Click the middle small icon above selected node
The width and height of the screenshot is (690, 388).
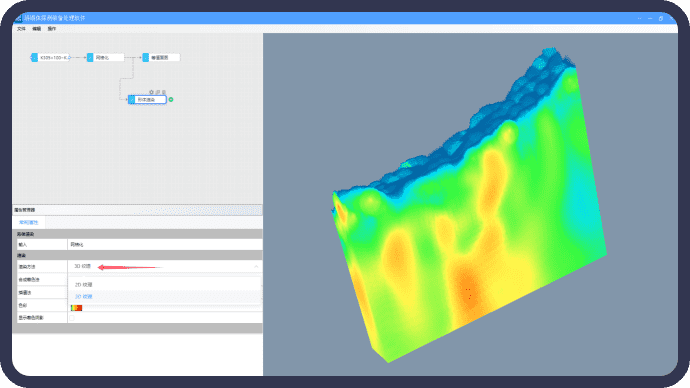(x=158, y=92)
